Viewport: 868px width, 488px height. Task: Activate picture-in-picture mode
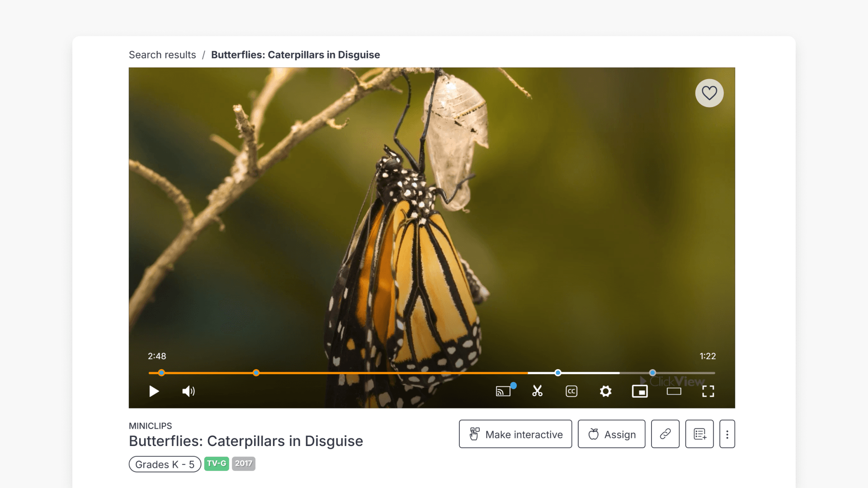tap(640, 391)
